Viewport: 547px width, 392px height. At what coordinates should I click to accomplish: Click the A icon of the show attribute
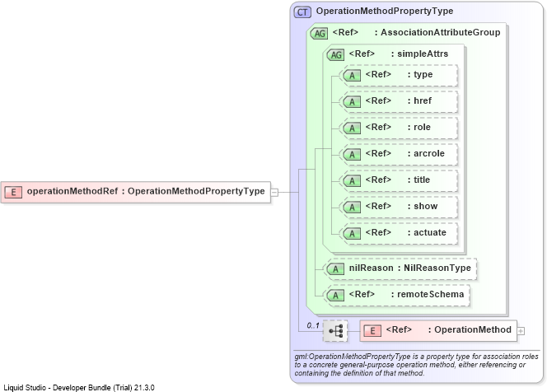coord(352,208)
